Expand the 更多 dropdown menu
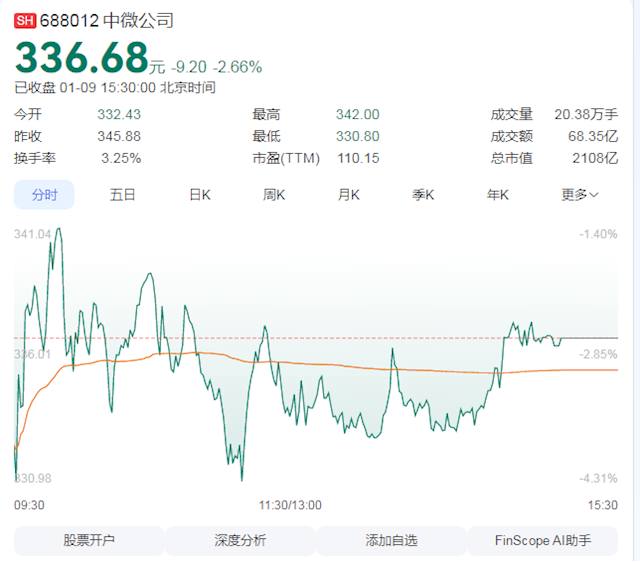This screenshot has width=640, height=562. point(580,195)
